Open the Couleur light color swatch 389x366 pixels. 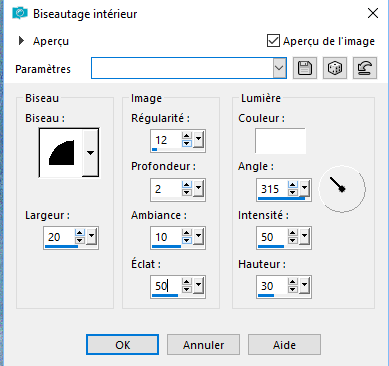(x=280, y=141)
